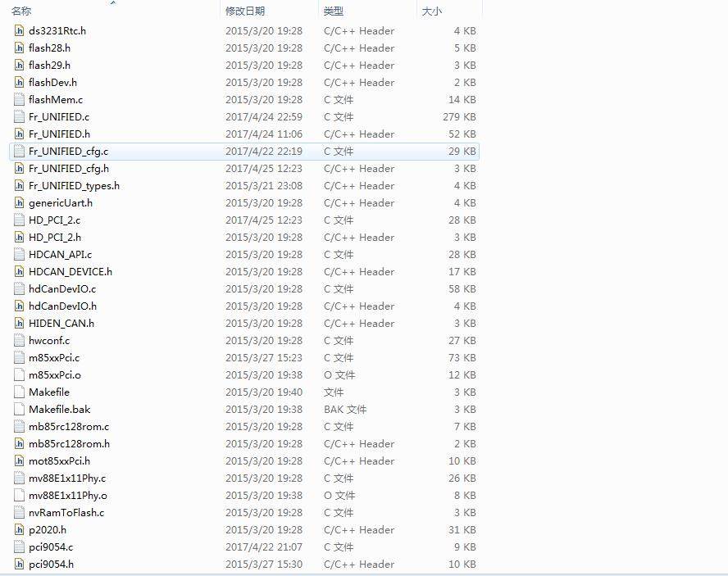Click the Makefile file icon
Viewport: 728px width, 576px height.
click(x=18, y=392)
